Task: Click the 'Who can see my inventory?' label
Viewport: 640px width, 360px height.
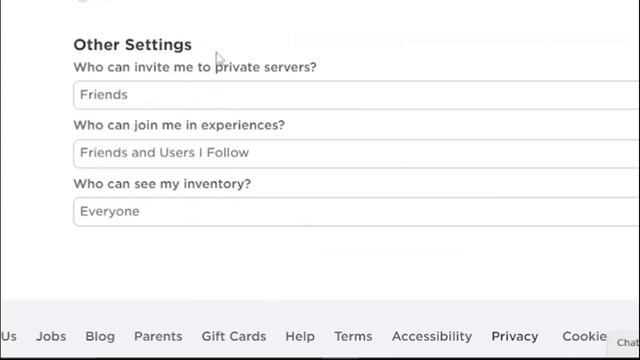Action: coord(162,184)
